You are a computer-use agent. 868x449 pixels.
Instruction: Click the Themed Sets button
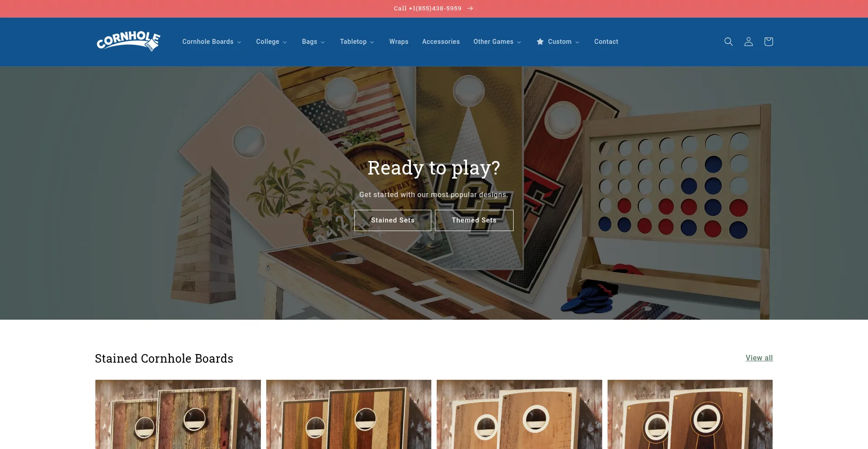(474, 220)
